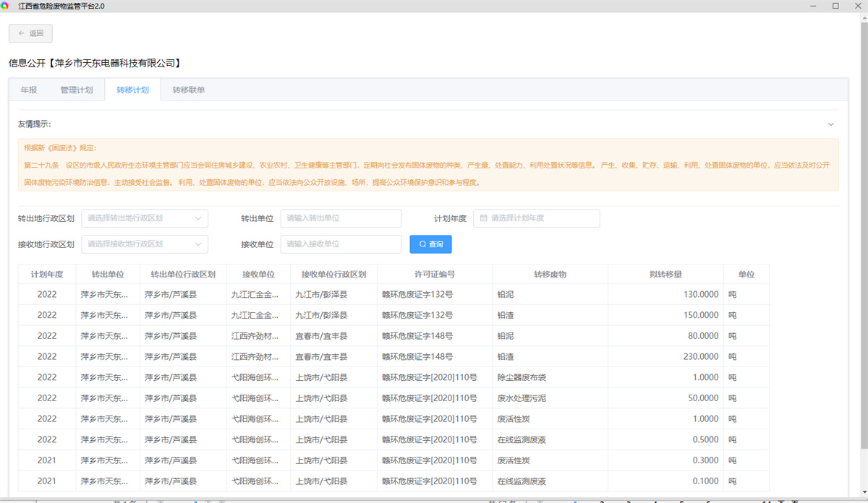Focus the 转出单位 input field
This screenshot has height=503, width=868.
pos(341,218)
